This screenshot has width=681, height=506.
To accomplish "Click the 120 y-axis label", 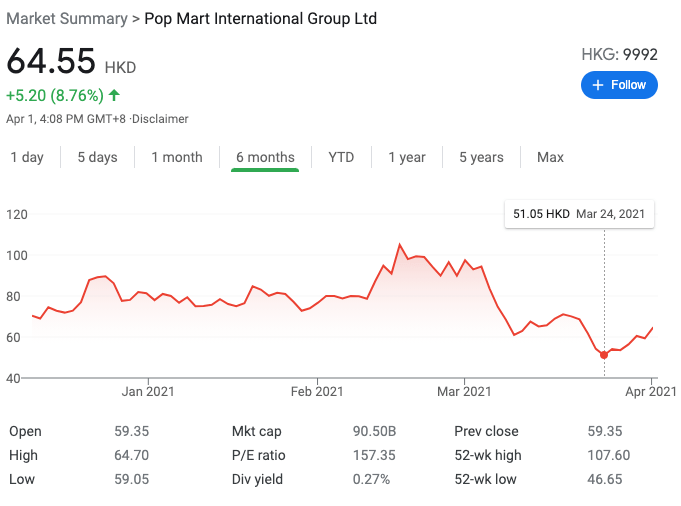I will point(17,215).
